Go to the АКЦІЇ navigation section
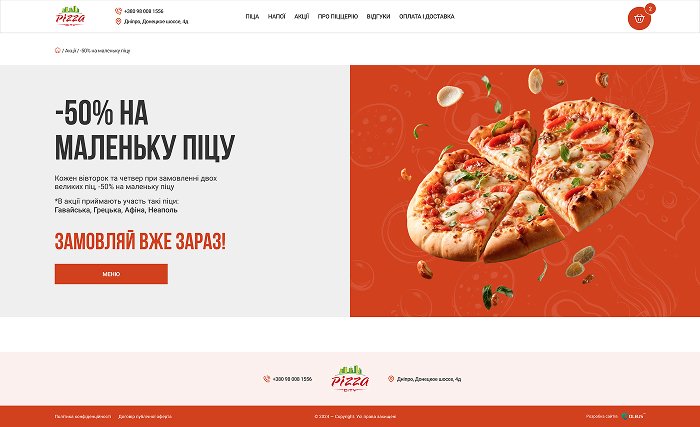 pos(302,17)
